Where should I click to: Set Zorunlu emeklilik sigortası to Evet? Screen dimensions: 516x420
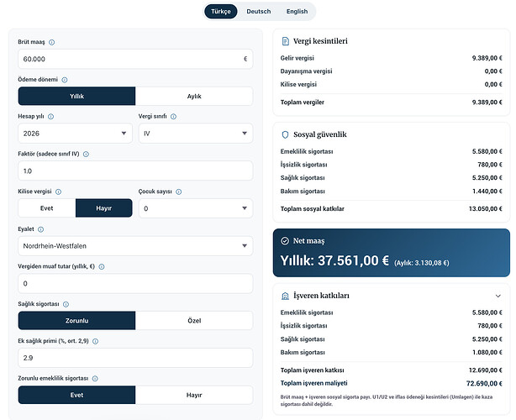76,395
